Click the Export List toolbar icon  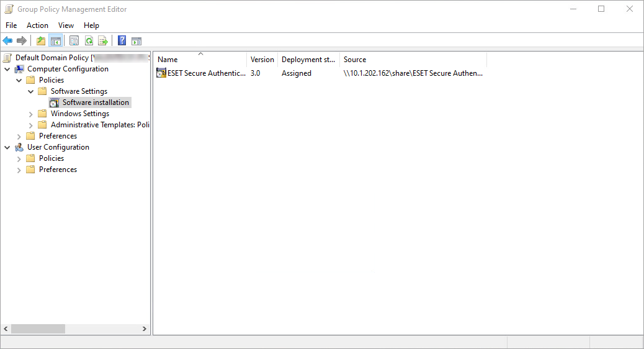(103, 41)
